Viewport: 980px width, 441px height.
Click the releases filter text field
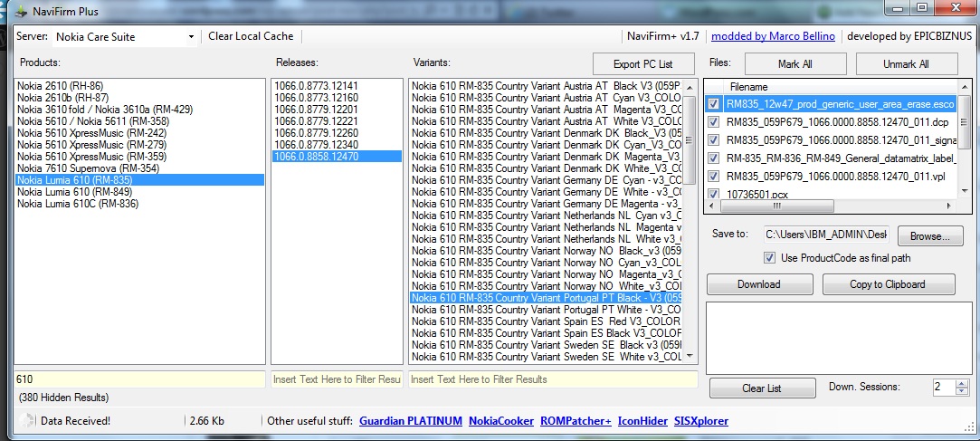[337, 379]
